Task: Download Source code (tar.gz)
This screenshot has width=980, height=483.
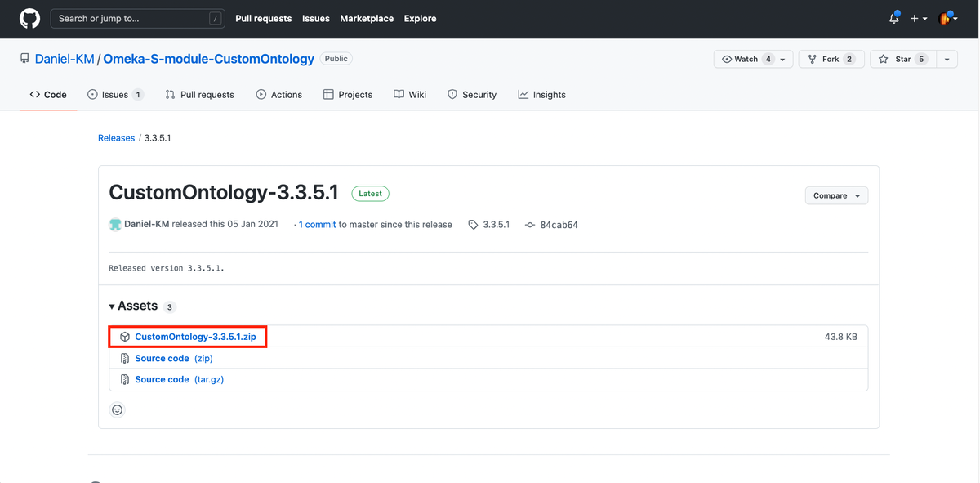Action: (x=180, y=380)
